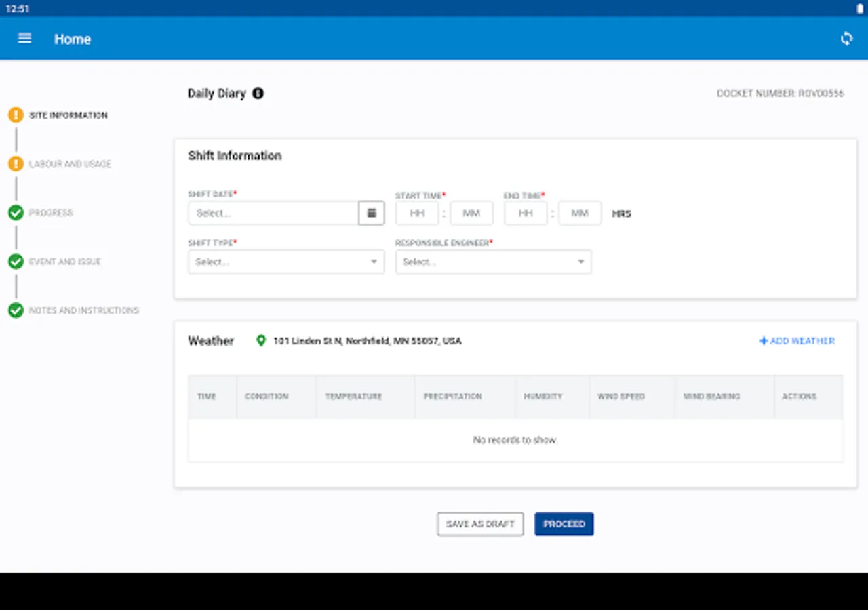The width and height of the screenshot is (868, 610).
Task: Click the Weather section heading
Action: click(211, 341)
